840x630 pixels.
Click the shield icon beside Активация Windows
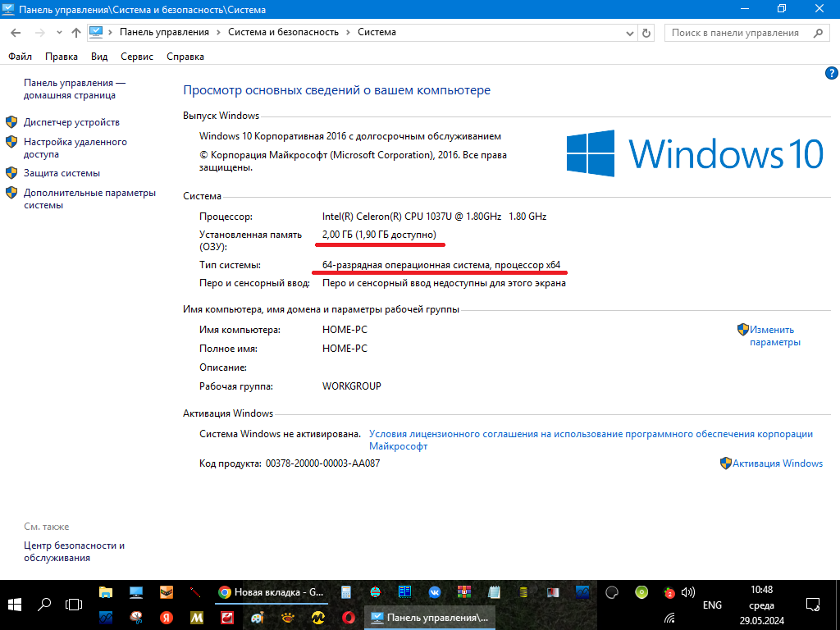click(725, 463)
